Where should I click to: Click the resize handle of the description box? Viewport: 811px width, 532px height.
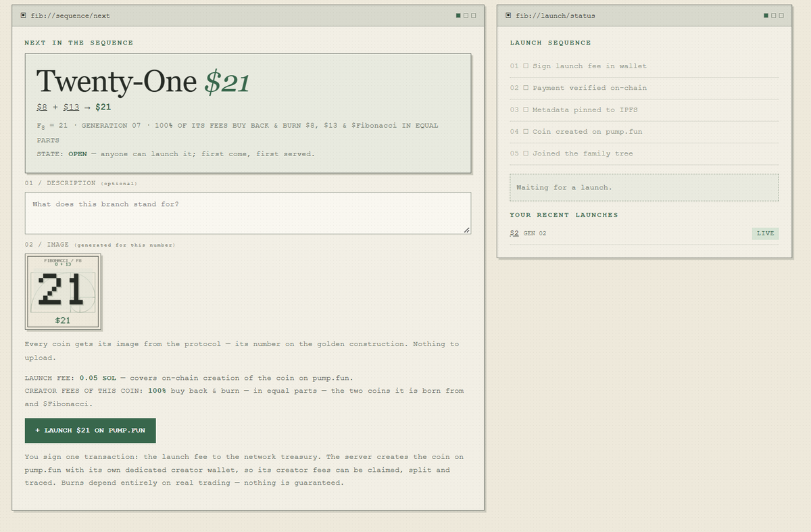[x=466, y=231]
